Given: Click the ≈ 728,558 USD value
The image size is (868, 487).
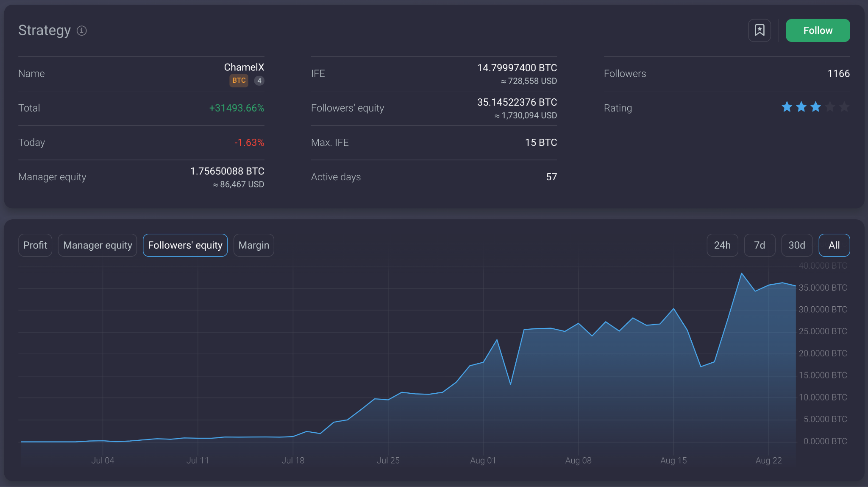Looking at the screenshot, I should pyautogui.click(x=529, y=81).
